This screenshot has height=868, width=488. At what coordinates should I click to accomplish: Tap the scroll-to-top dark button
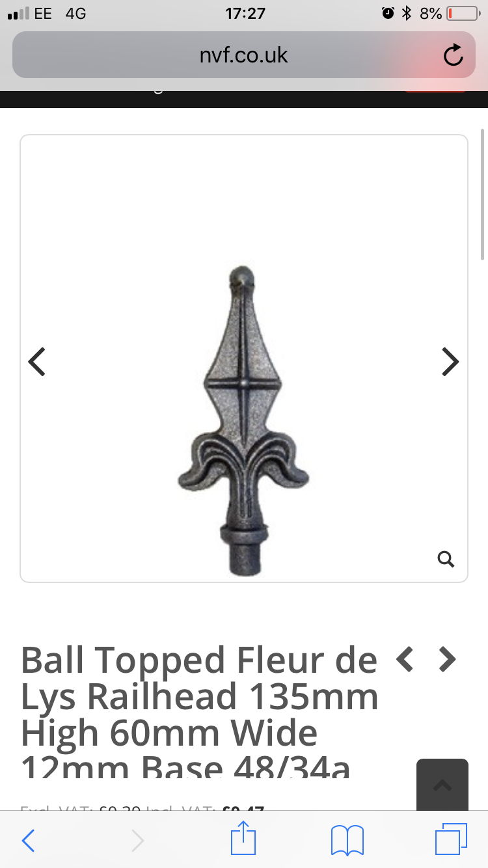442,785
